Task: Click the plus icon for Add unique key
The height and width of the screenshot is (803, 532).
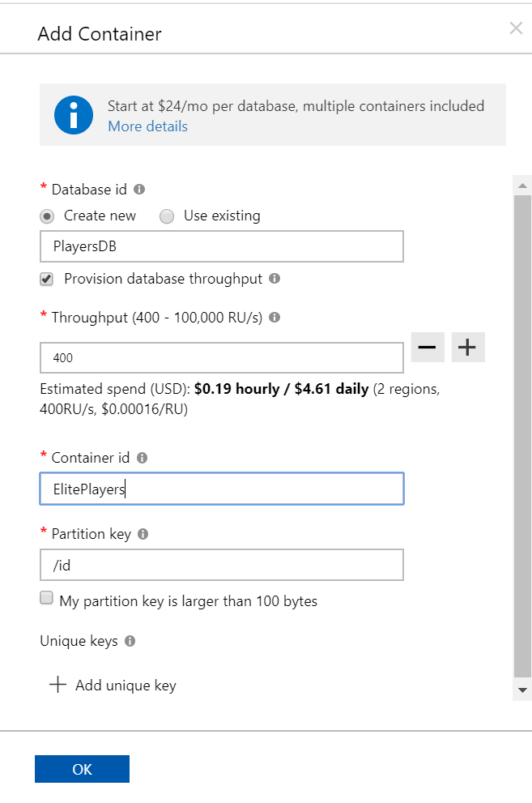Action: (57, 686)
